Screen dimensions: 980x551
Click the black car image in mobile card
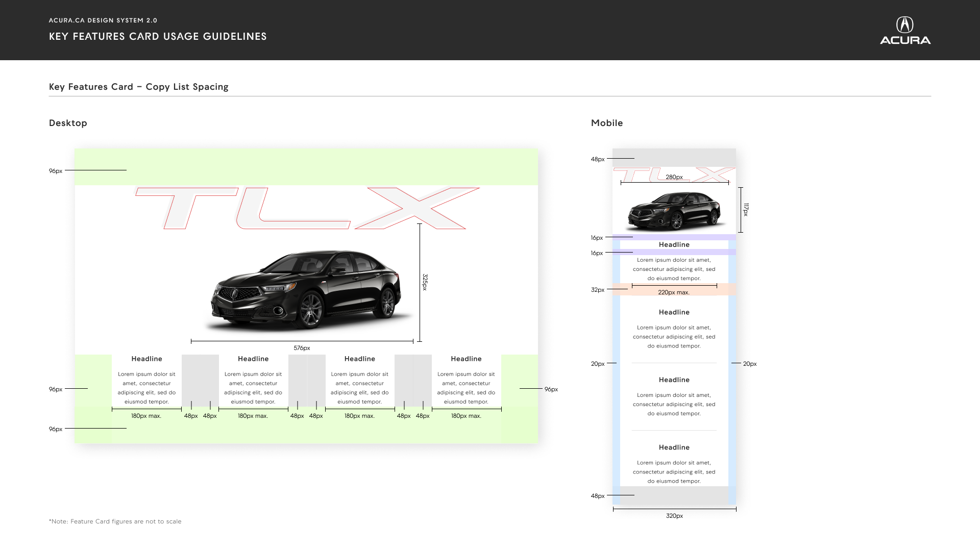[675, 211]
